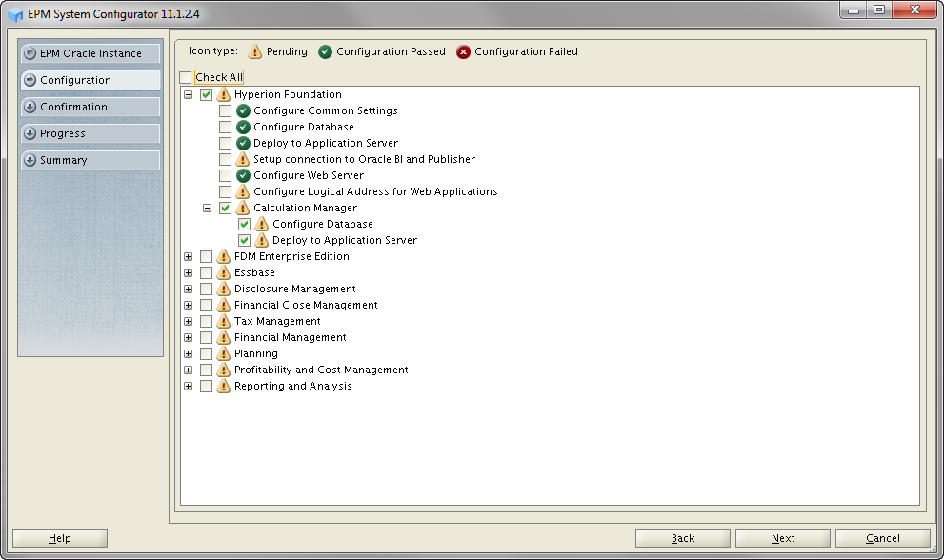The image size is (944, 560).
Task: Click pending icon beside Disclosure Management
Action: coord(223,289)
